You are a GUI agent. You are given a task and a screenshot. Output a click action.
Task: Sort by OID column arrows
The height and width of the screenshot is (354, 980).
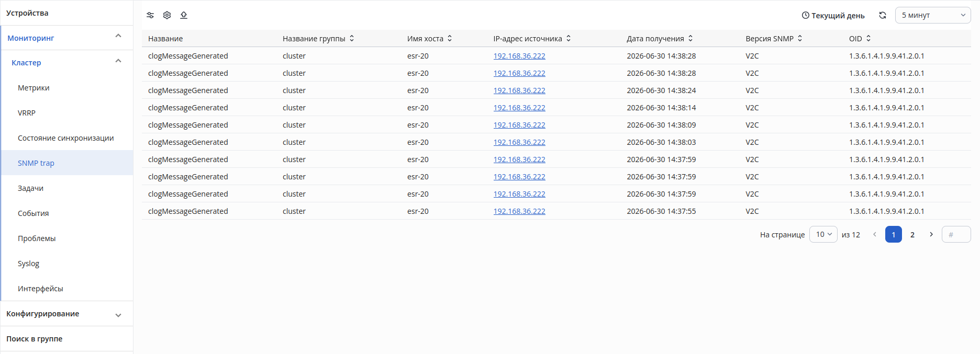pyautogui.click(x=868, y=38)
